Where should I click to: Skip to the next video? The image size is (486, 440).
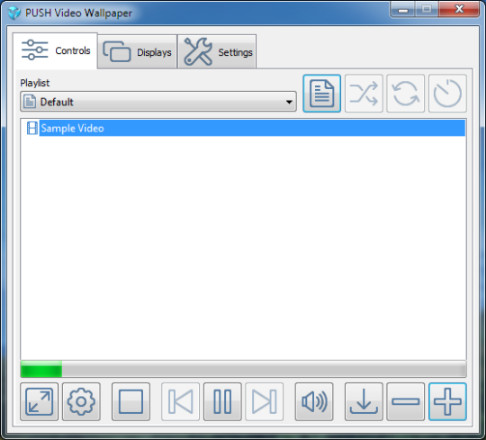[264, 402]
